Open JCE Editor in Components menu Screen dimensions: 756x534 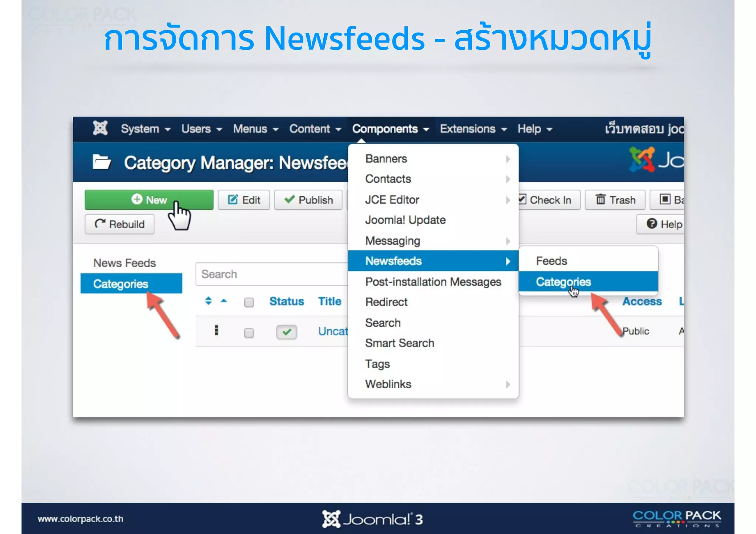pos(433,200)
